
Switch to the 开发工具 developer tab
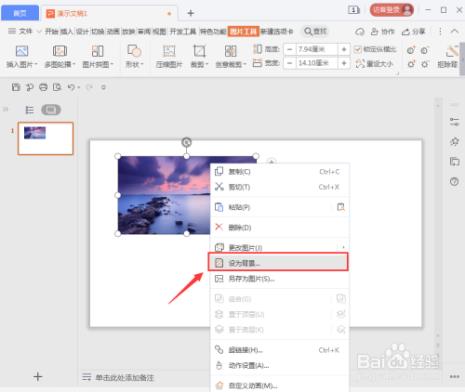tap(183, 32)
